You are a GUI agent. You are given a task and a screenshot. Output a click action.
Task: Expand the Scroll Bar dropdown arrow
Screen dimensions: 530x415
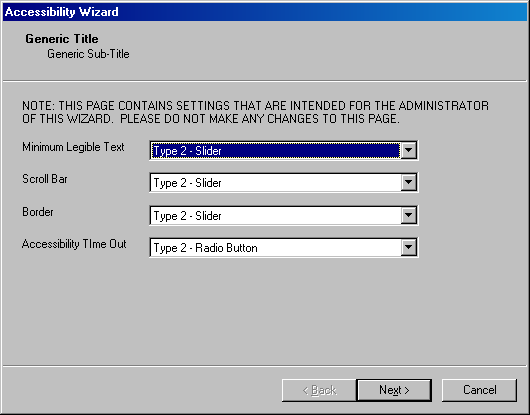click(408, 182)
